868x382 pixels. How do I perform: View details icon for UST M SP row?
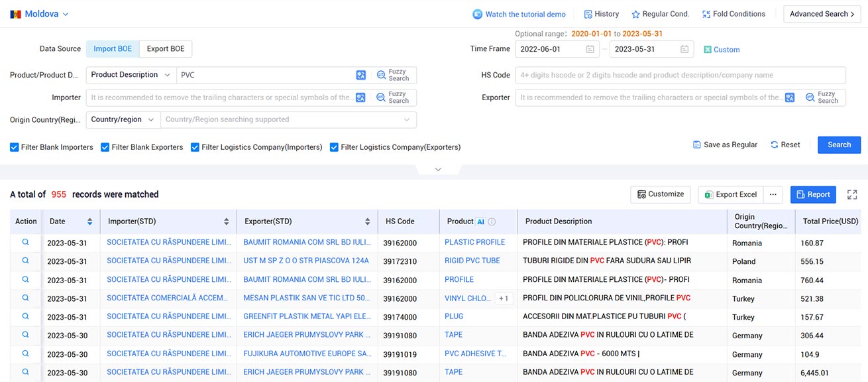coord(26,261)
